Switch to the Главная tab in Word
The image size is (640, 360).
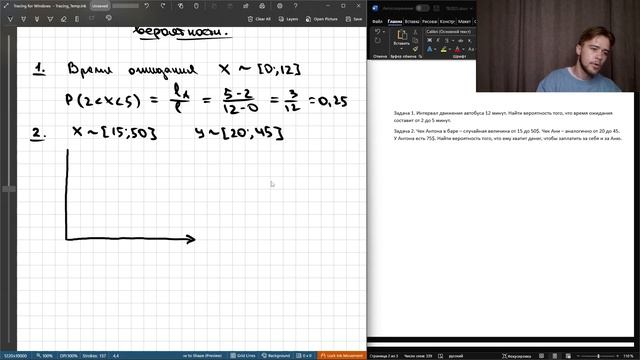(x=395, y=21)
